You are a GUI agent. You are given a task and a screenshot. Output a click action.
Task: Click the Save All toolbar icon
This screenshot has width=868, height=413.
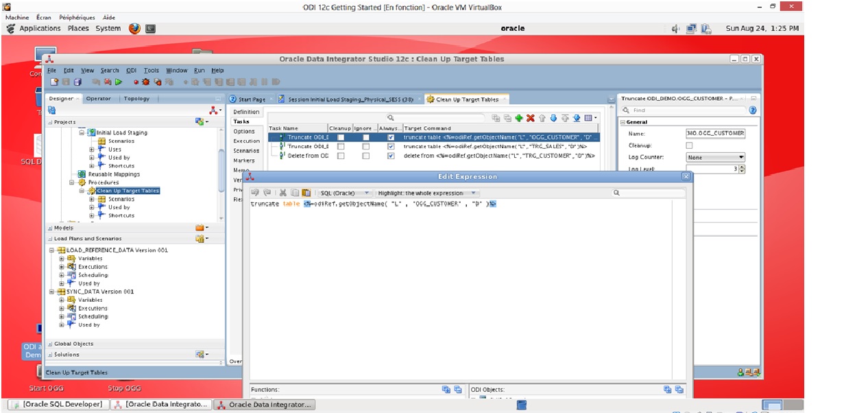click(x=77, y=82)
